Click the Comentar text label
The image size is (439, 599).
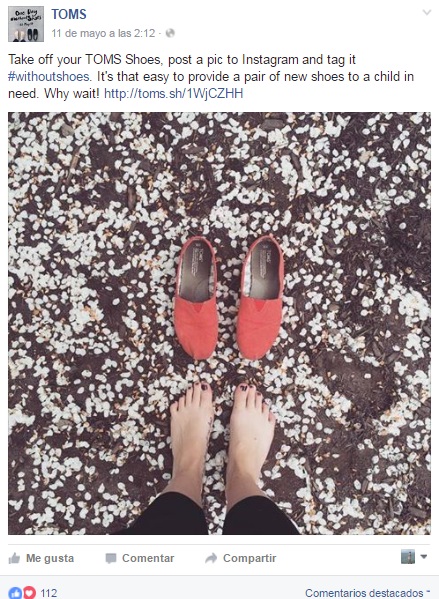(148, 559)
